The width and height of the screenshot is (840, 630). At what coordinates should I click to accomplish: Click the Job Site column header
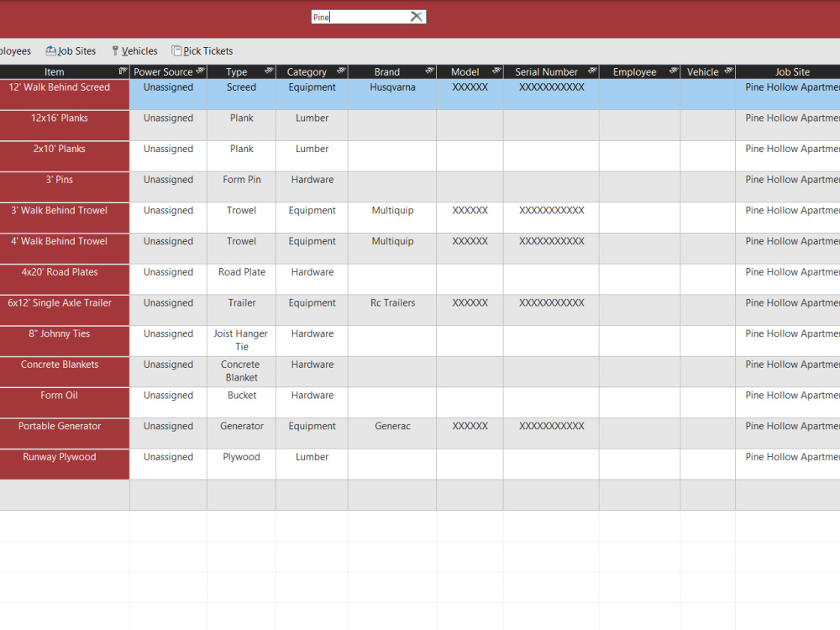click(x=788, y=71)
